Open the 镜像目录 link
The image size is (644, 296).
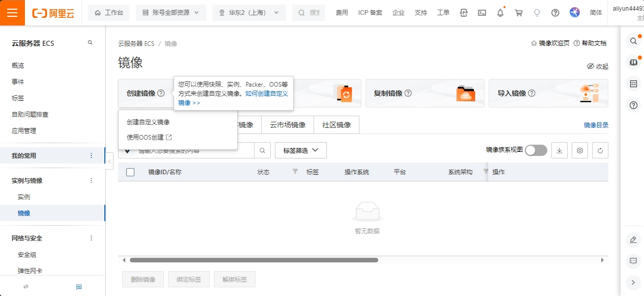596,125
